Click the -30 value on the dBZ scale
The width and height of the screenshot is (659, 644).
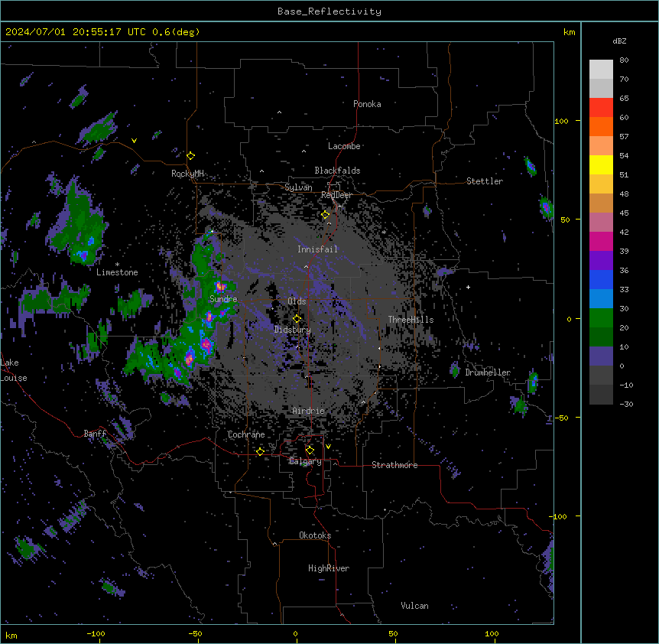pyautogui.click(x=626, y=405)
